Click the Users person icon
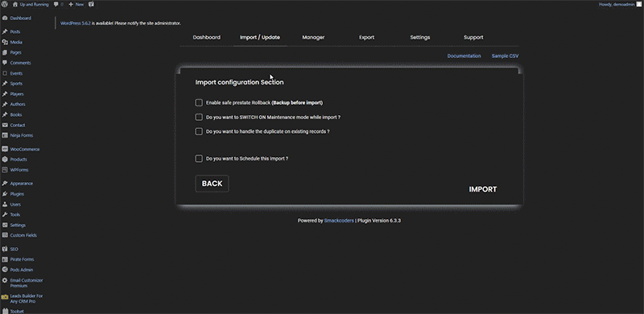This screenshot has height=314, width=644. click(x=5, y=205)
